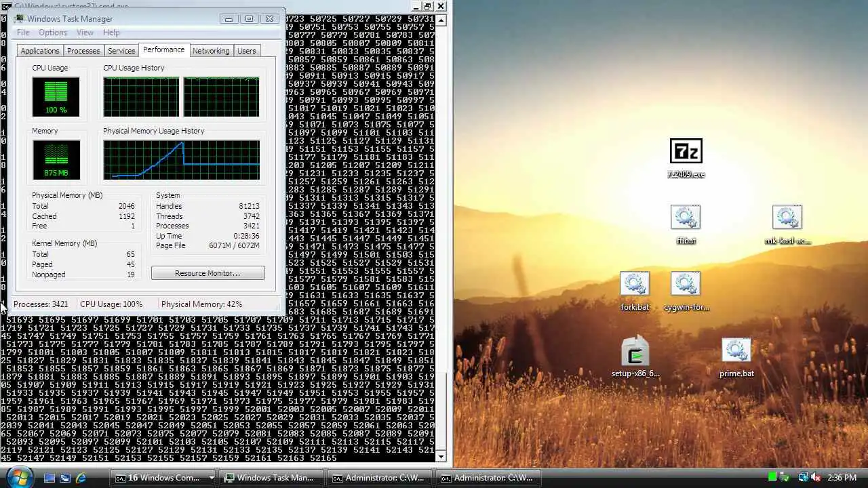
Task: Click the Page File value 6071M / 6072M
Action: click(234, 245)
